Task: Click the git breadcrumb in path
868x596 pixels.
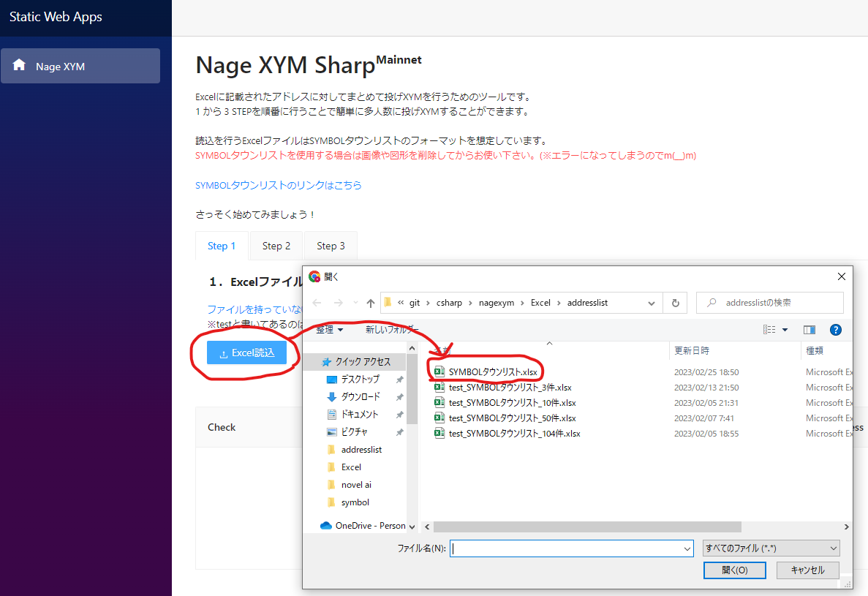Action: tap(415, 303)
